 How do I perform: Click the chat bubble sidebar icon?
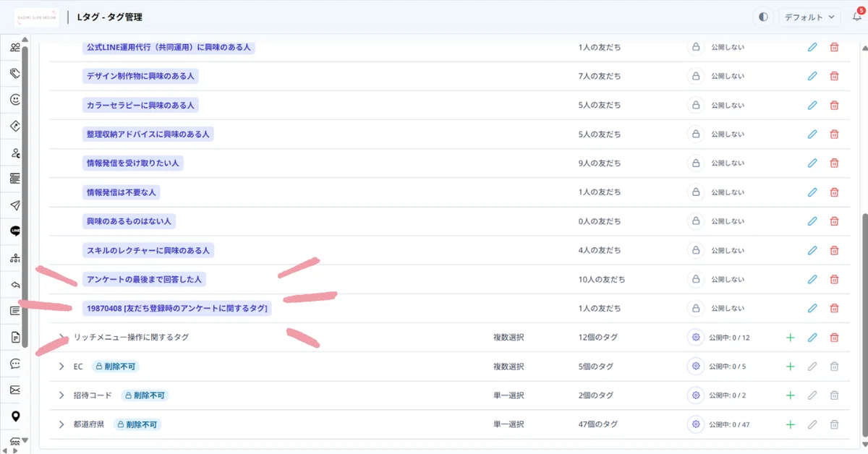[15, 364]
